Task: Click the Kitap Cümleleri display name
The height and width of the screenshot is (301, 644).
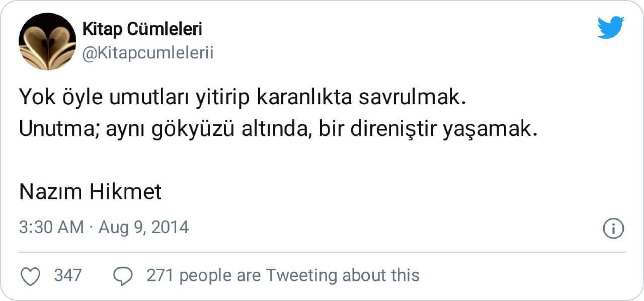Action: 142,30
